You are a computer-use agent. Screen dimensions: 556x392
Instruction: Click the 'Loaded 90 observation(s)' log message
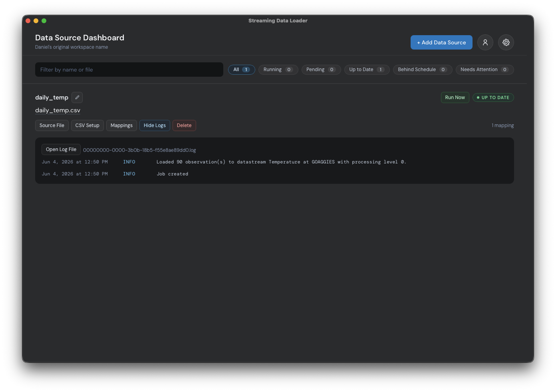click(281, 162)
